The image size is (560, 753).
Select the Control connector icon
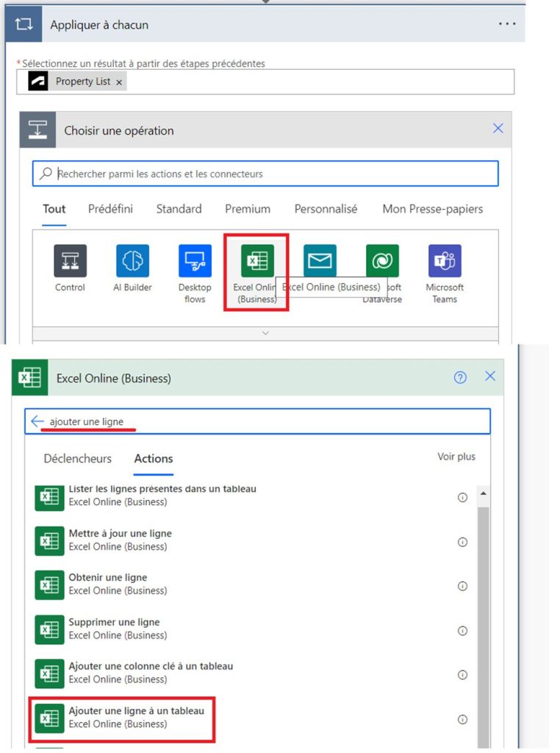[70, 261]
